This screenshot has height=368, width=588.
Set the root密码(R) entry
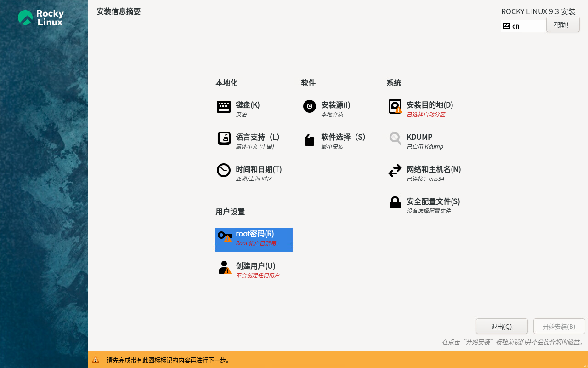pos(254,240)
